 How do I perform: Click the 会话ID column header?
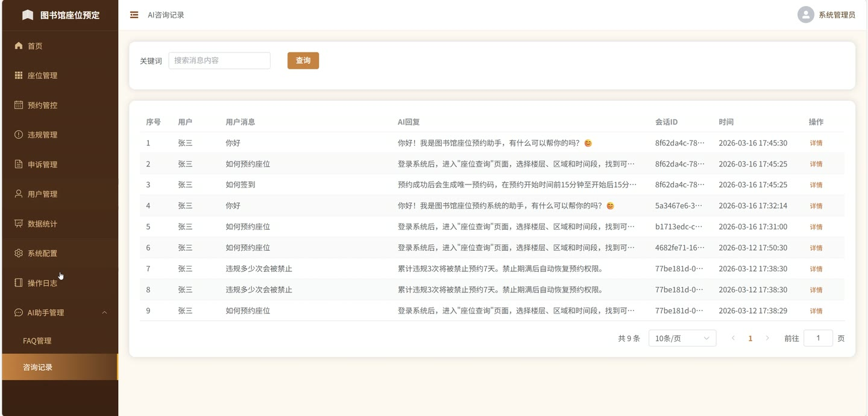pos(667,122)
